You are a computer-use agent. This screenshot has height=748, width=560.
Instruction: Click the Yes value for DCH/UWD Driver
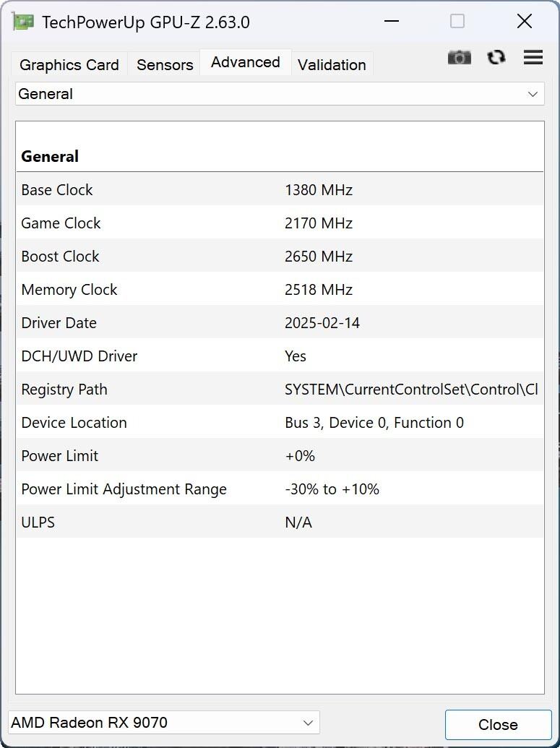(296, 356)
